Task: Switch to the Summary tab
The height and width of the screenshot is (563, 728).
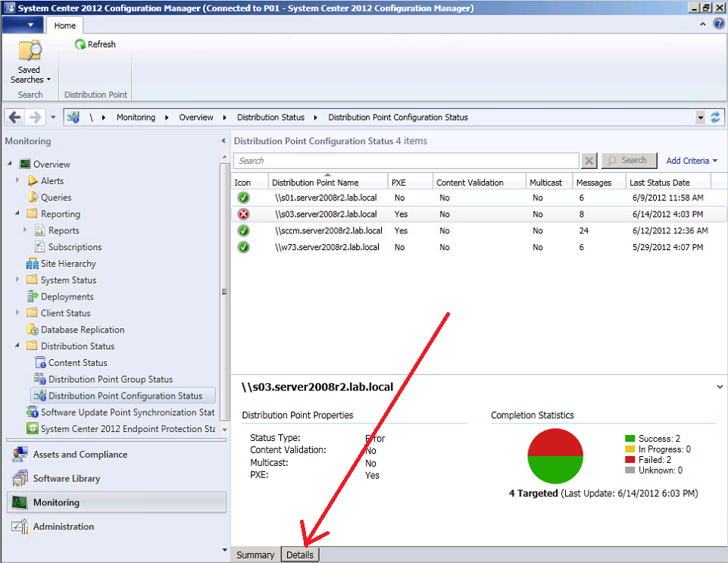Action: [255, 555]
